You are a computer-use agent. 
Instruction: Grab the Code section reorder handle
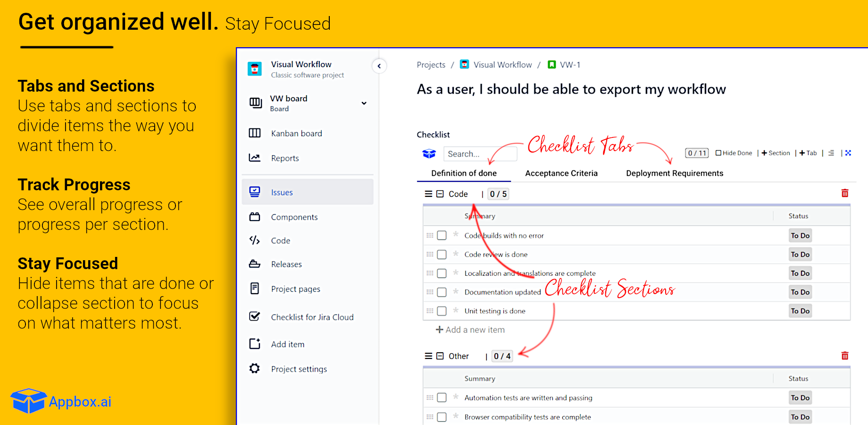pyautogui.click(x=428, y=194)
